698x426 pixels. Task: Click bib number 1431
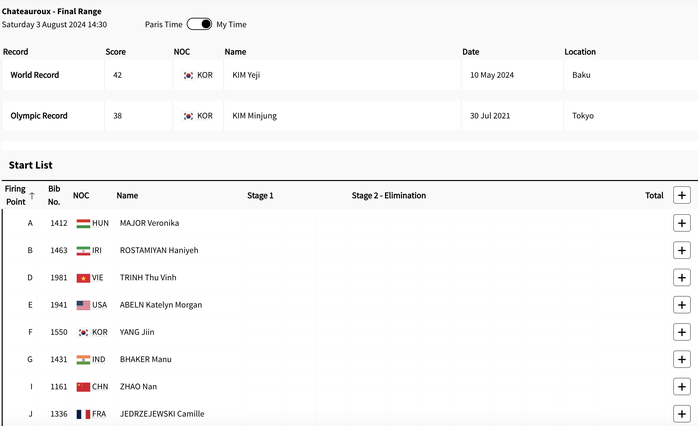59,359
